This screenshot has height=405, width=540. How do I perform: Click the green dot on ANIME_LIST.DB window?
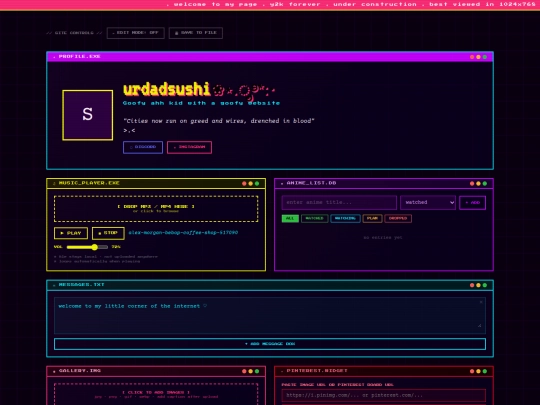tap(485, 184)
